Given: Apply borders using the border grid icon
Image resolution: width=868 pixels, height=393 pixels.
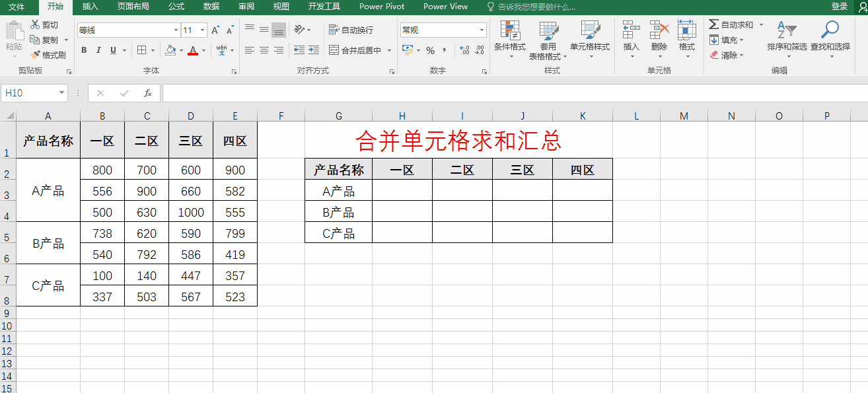Looking at the screenshot, I should [141, 50].
